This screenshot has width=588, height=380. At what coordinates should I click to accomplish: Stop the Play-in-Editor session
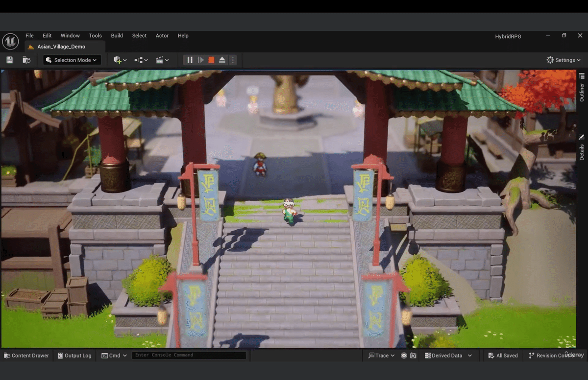(211, 59)
